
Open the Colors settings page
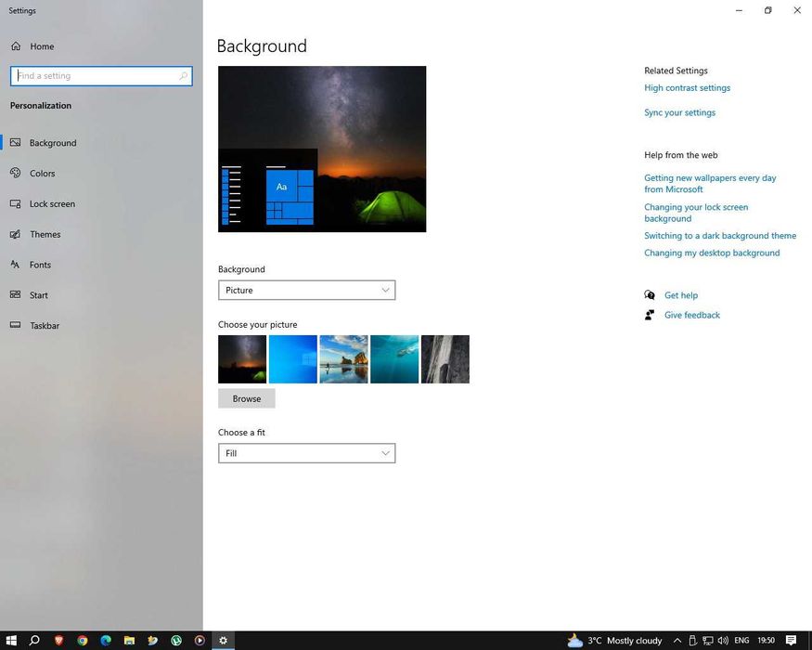[x=101, y=173]
